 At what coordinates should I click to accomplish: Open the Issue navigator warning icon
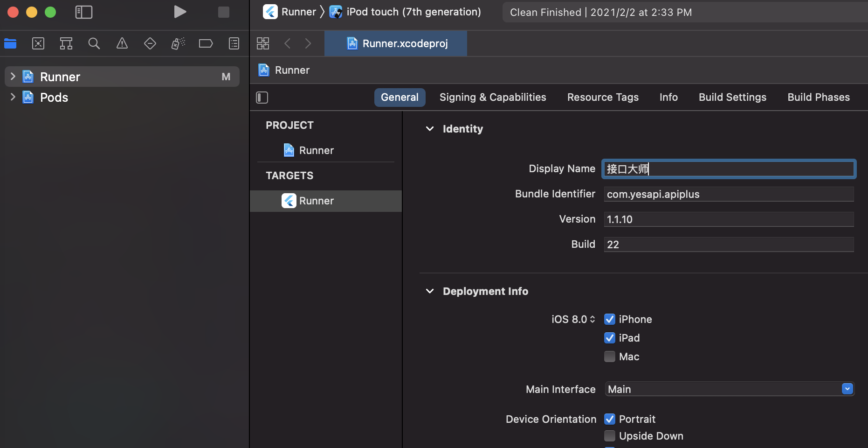(122, 43)
